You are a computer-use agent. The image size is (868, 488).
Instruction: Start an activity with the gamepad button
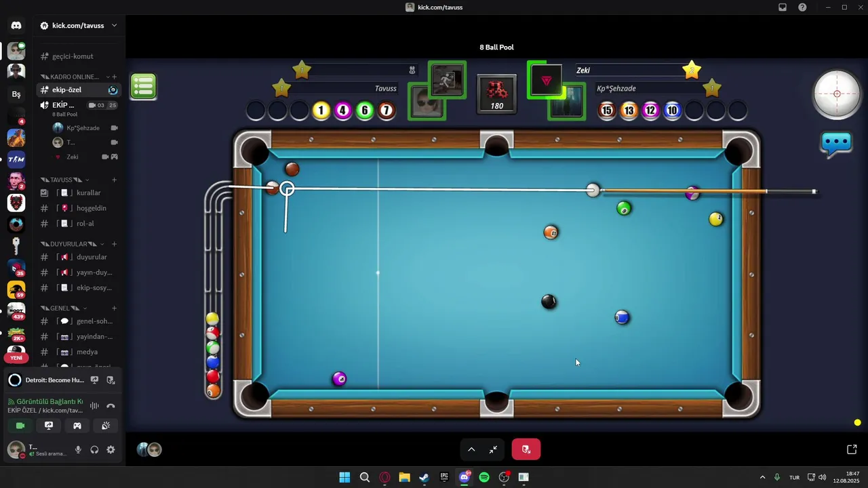77,426
